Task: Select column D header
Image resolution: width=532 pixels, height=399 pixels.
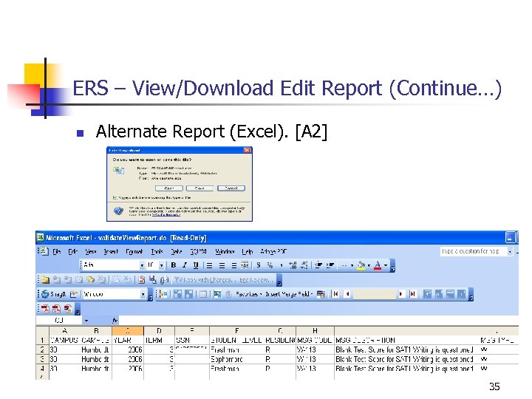Action: coord(159,331)
